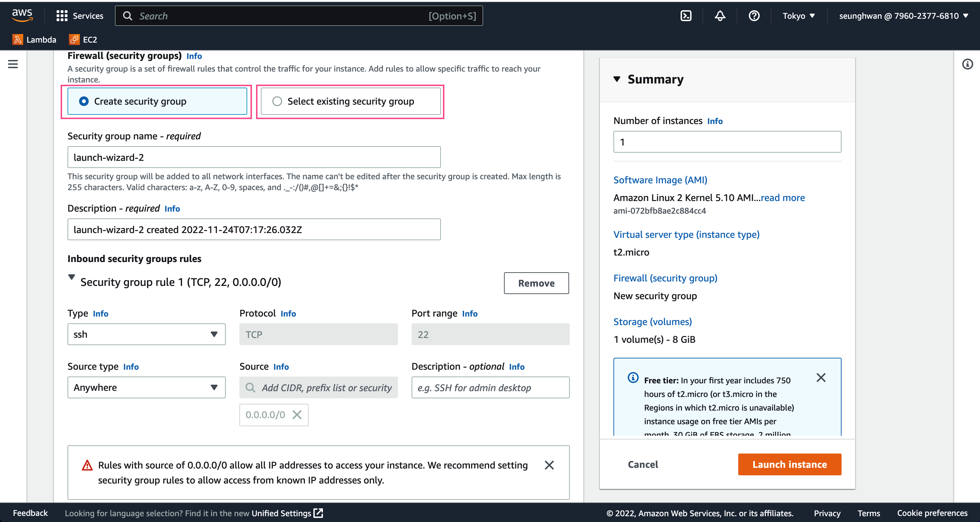
Task: Click the AWS logo home icon
Action: point(22,15)
